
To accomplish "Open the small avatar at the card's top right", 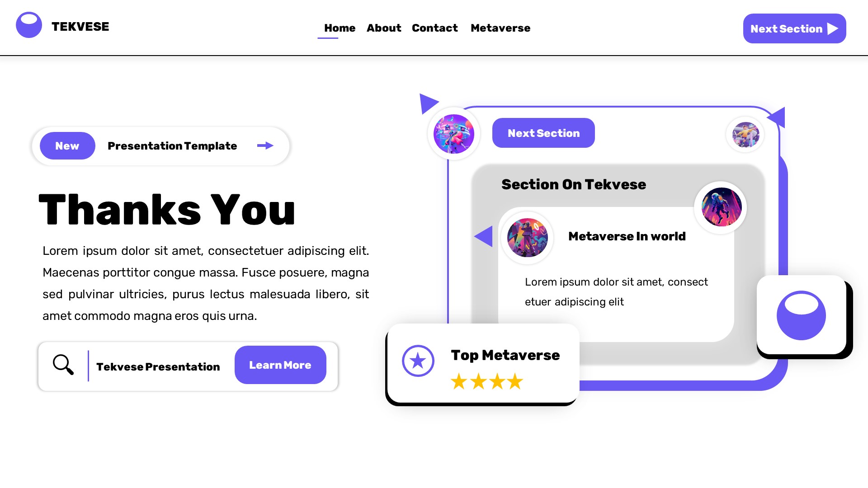I will coord(745,135).
